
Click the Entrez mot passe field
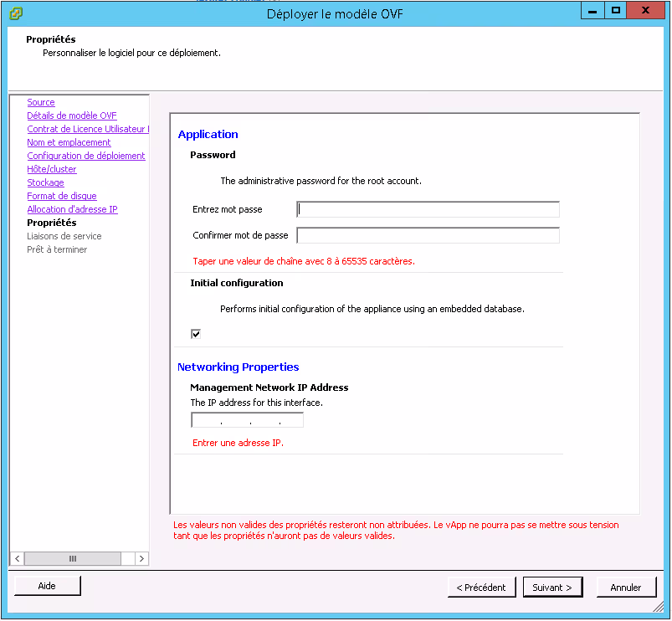(428, 209)
